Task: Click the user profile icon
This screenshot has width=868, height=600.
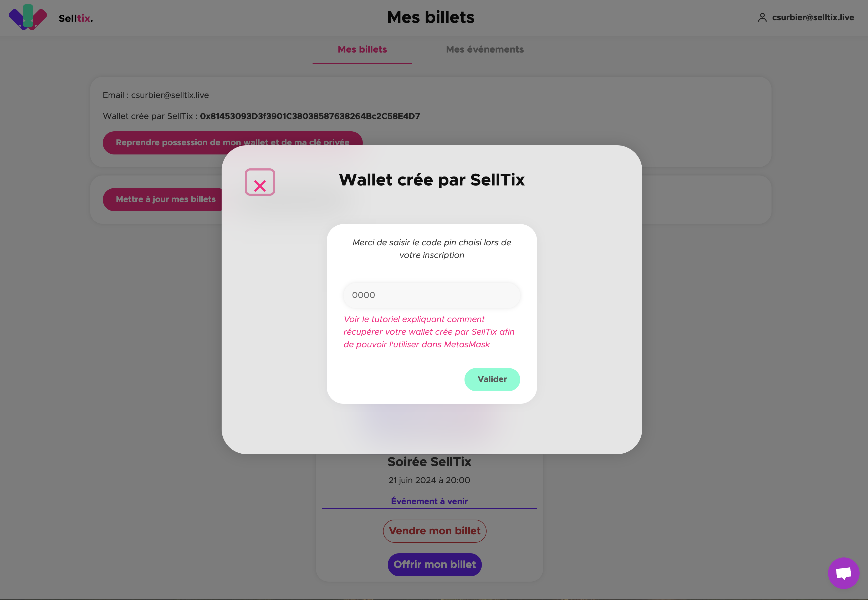Action: 762,18
